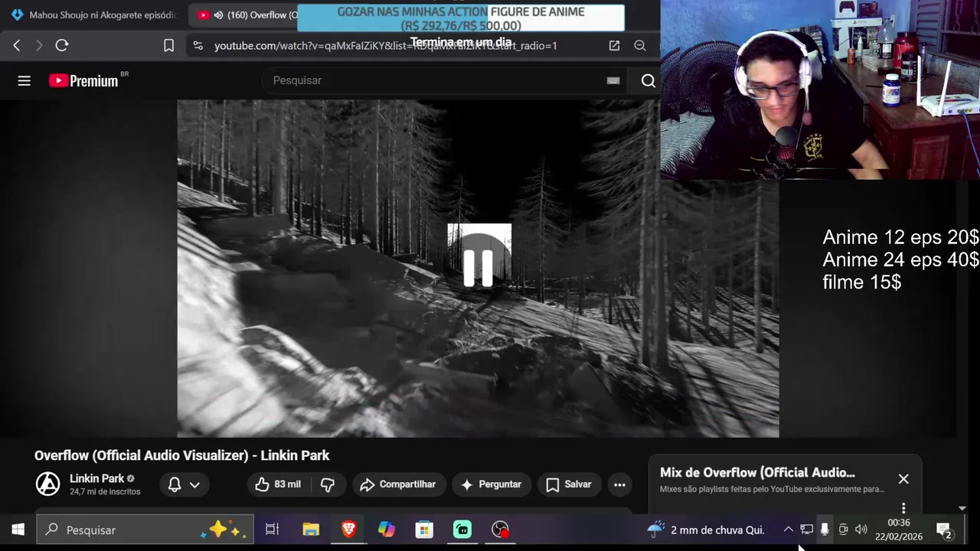Open more actions ellipsis under video
Viewport: 980px width, 551px height.
619,484
